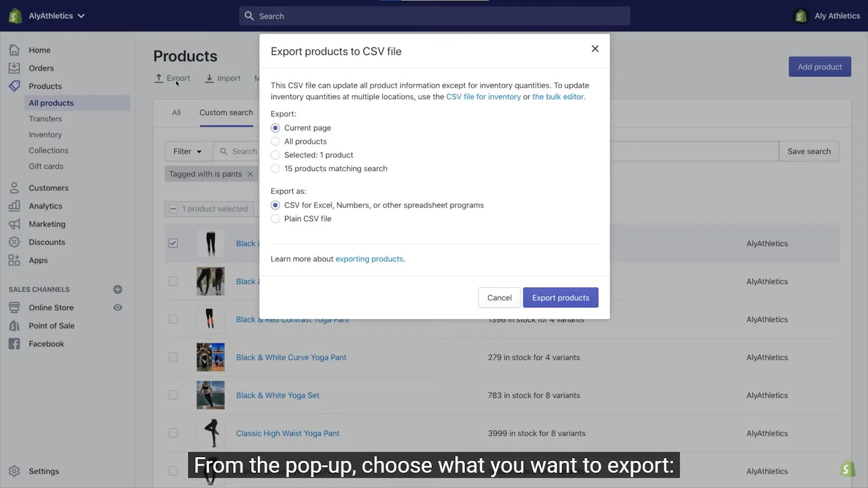Click '279 in stock for 4 variants'
This screenshot has height=488, width=868.
coord(534,357)
